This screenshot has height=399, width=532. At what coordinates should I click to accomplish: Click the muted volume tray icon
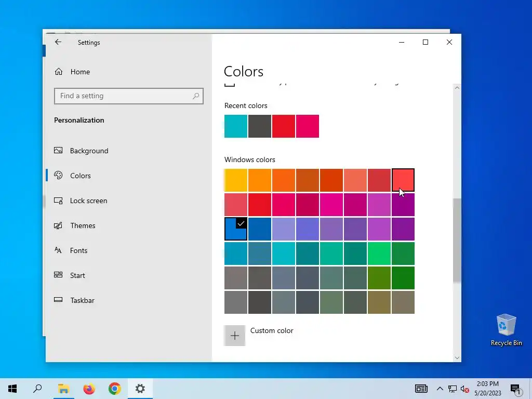[x=465, y=389]
